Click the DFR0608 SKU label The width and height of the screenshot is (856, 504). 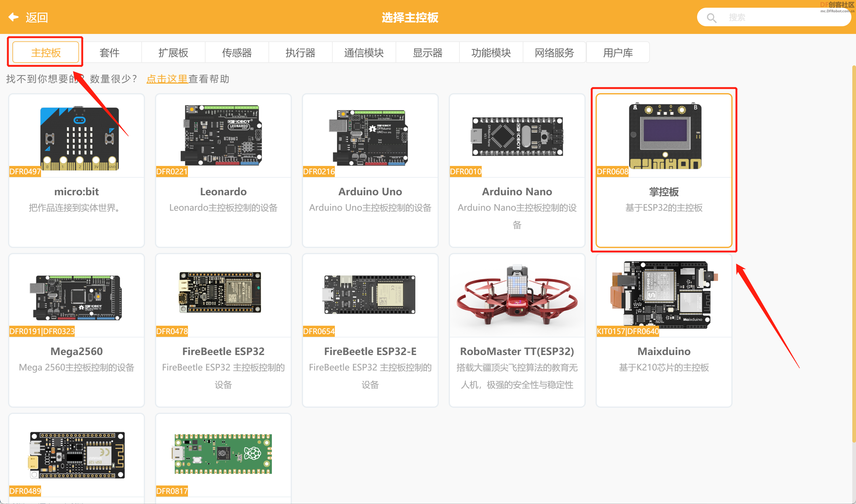(613, 171)
